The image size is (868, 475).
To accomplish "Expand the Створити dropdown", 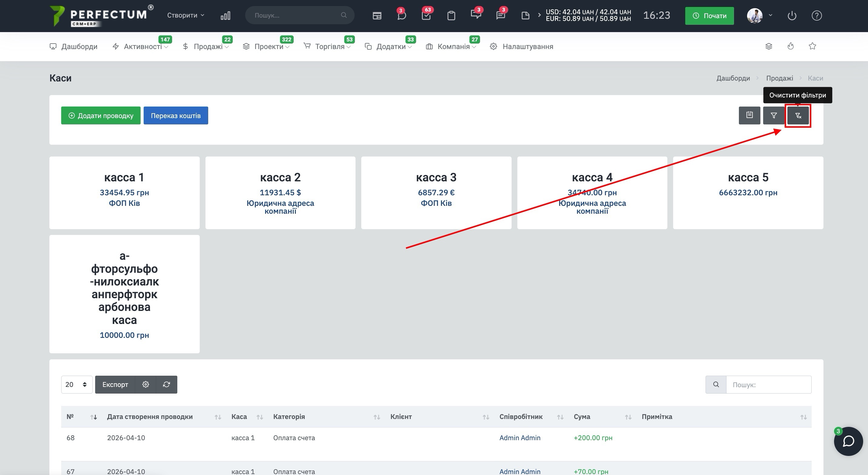I will 186,15.
